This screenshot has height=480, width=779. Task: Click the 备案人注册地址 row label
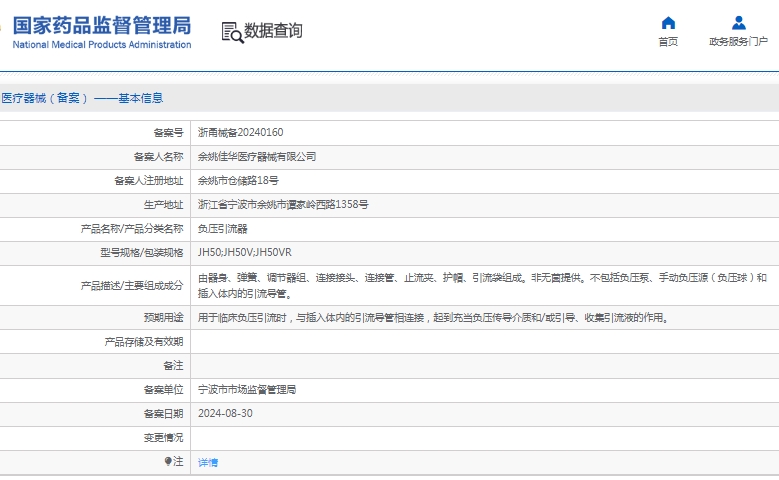(x=149, y=180)
